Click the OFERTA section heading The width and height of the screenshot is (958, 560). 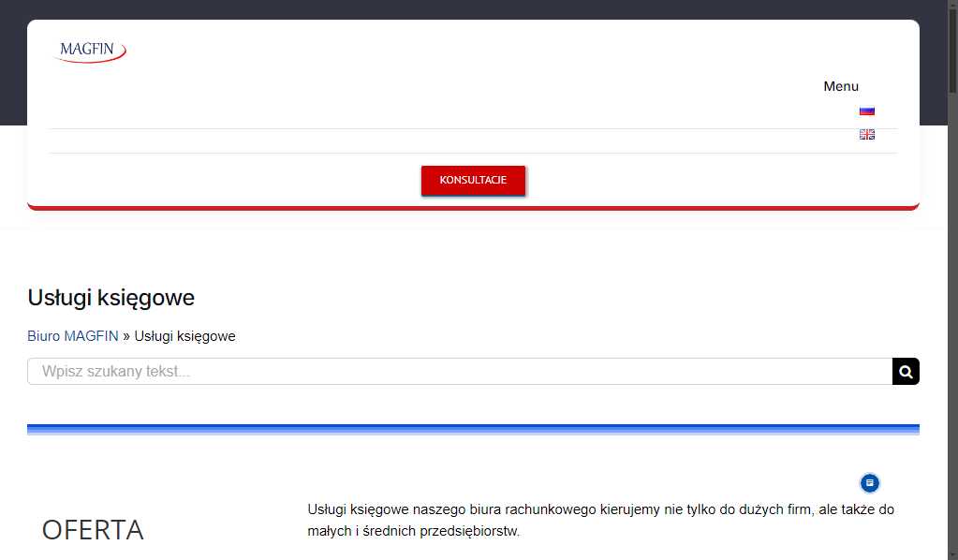tap(93, 530)
